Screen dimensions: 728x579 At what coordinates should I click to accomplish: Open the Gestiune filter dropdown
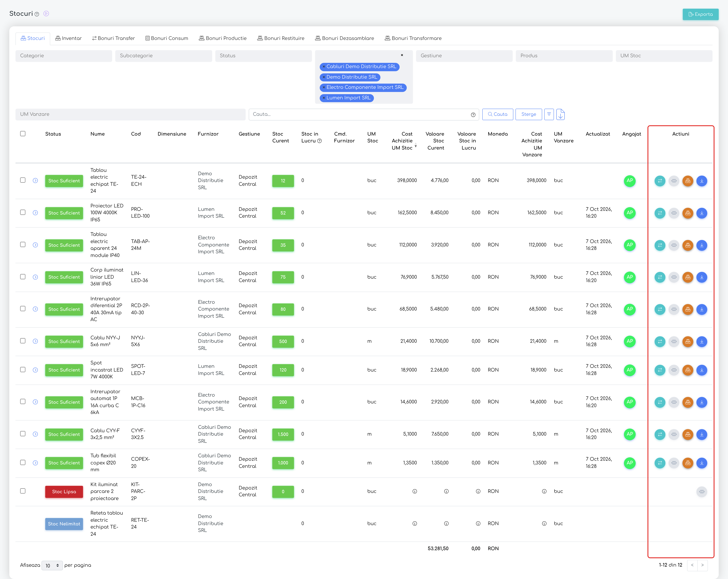coord(464,56)
